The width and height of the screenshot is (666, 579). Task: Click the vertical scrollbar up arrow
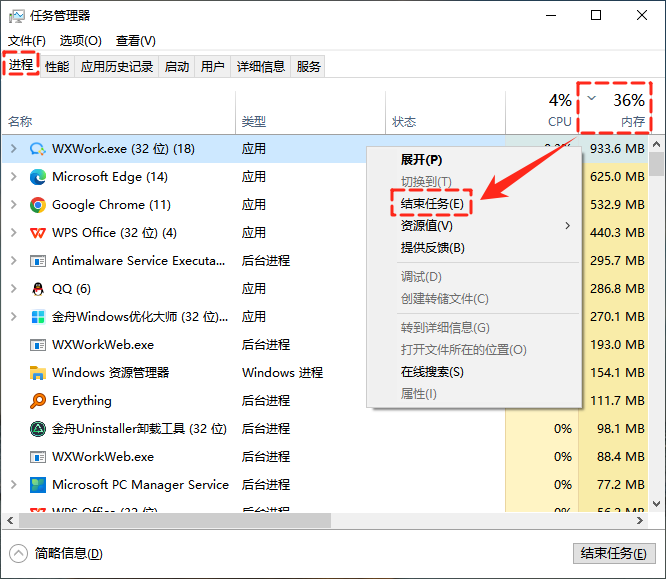(x=657, y=144)
